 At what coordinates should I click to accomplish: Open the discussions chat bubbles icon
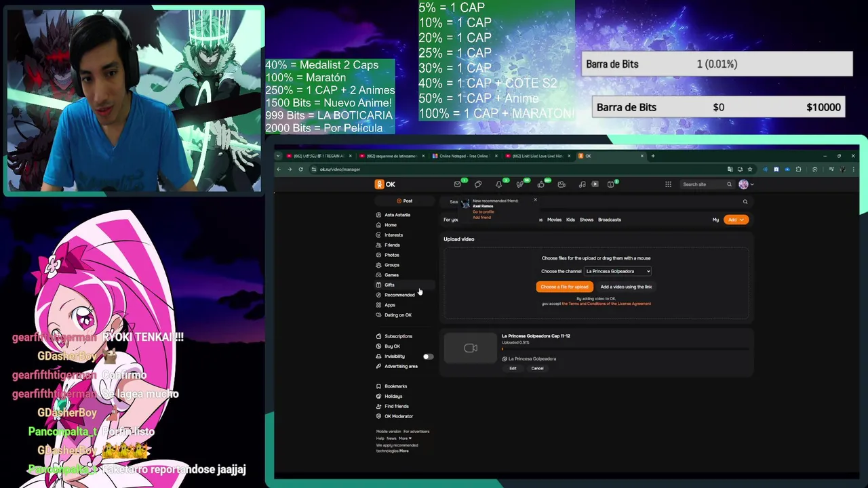pos(478,184)
